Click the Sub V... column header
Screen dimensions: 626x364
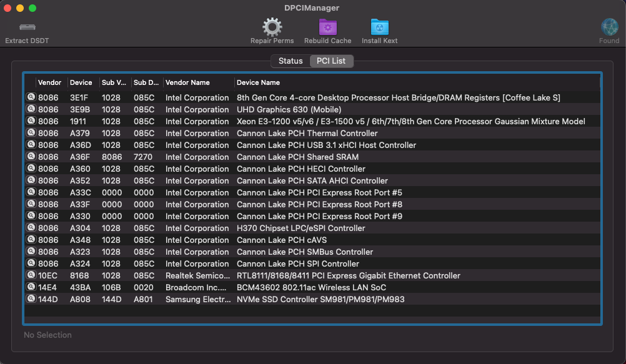point(114,82)
